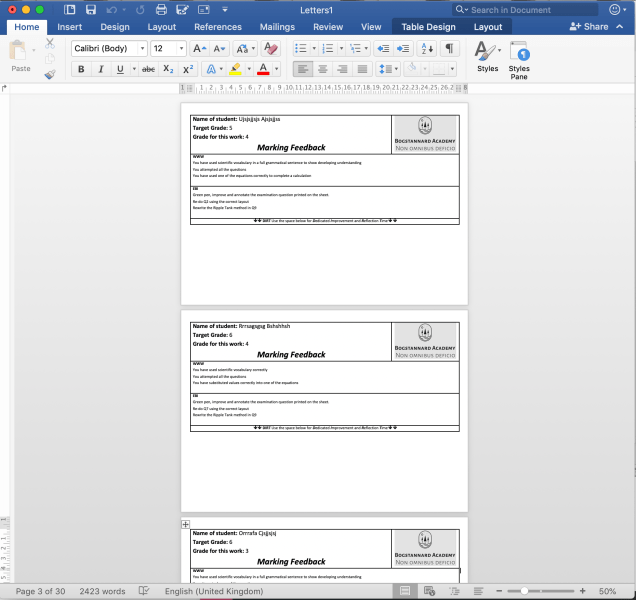Toggle paragraph marks display
636x600 pixels.
click(449, 49)
